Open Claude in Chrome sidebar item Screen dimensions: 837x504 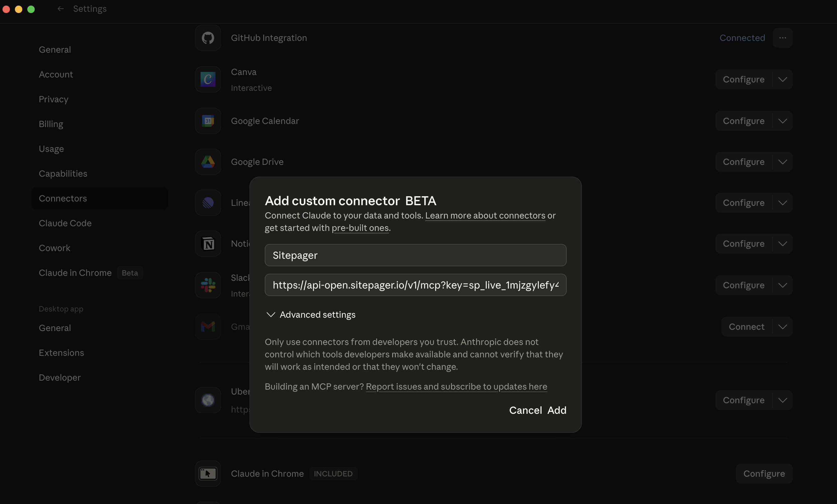[99, 273]
